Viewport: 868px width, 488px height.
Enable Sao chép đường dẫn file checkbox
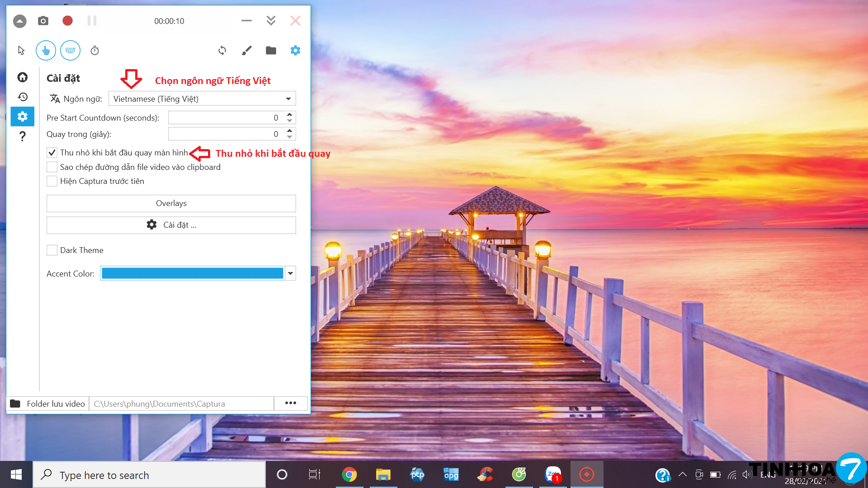tap(52, 167)
